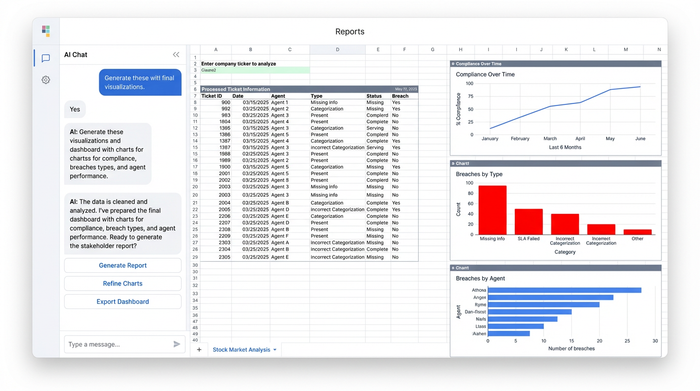Click 'Enter company ticker to analyze' text
700x391 pixels.
(238, 64)
